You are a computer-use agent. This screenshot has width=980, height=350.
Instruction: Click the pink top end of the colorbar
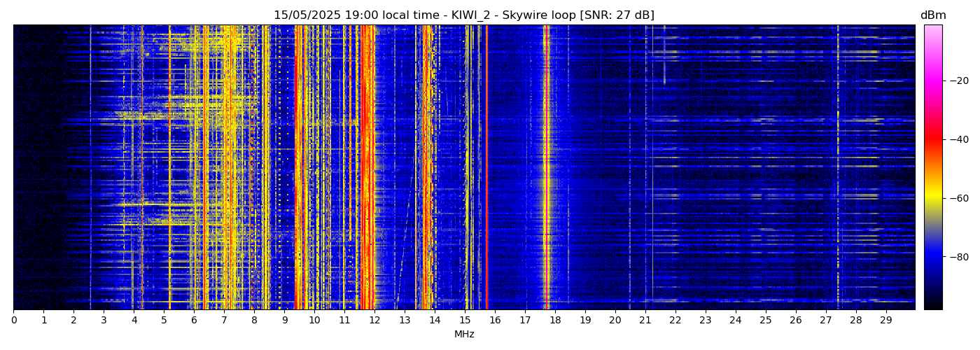click(932, 29)
